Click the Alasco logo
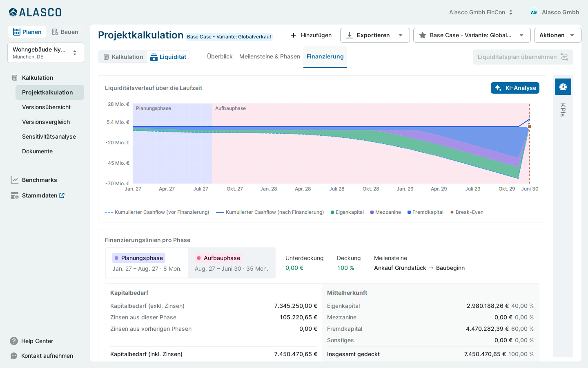The image size is (588, 368). tap(35, 12)
